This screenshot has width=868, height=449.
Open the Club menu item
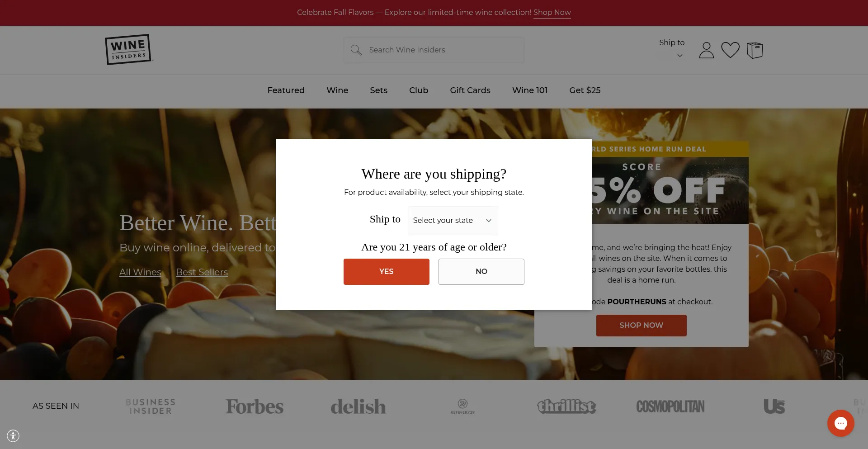(419, 90)
